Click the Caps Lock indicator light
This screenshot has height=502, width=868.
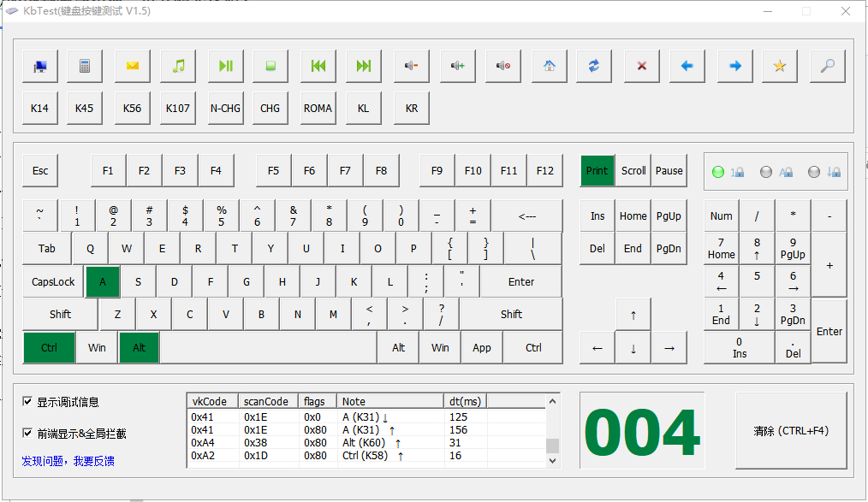tap(766, 172)
